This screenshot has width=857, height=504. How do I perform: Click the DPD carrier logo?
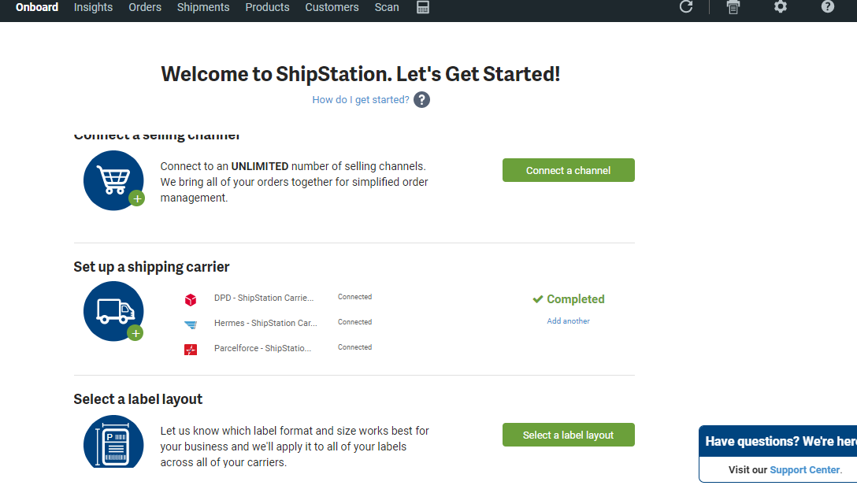click(x=190, y=299)
